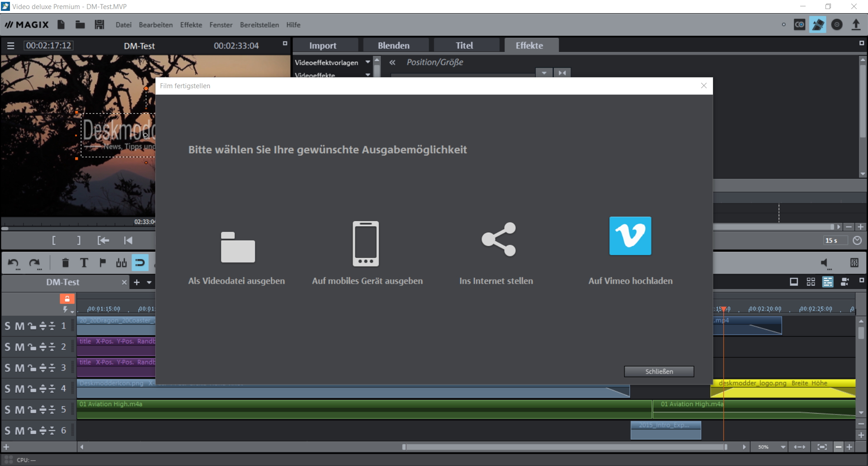This screenshot has width=868, height=466.
Task: Jump to the beginning of the movie
Action: (x=128, y=240)
